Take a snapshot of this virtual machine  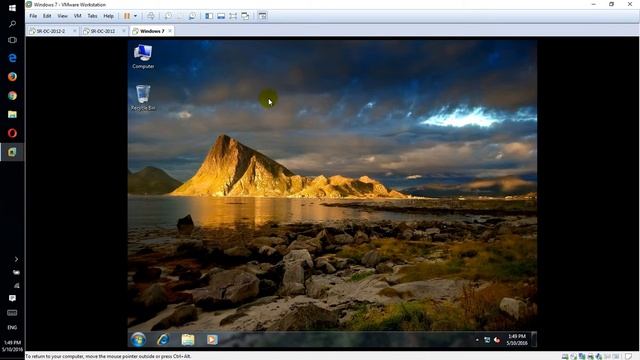(168, 16)
